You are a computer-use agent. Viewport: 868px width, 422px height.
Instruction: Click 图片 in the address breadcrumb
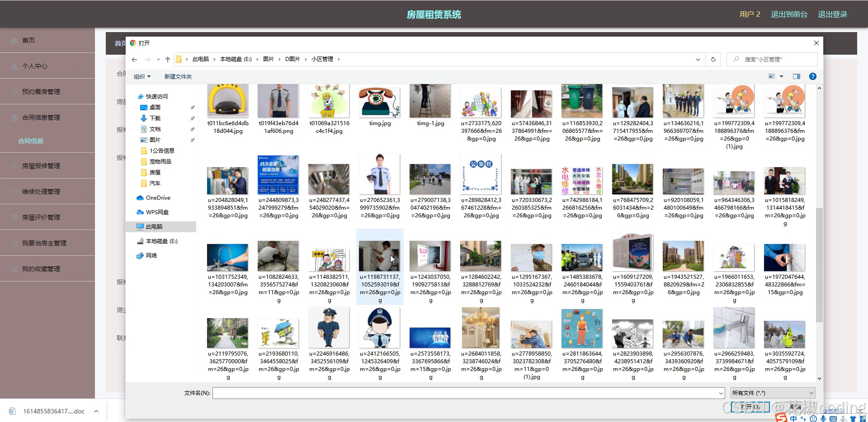coord(269,59)
